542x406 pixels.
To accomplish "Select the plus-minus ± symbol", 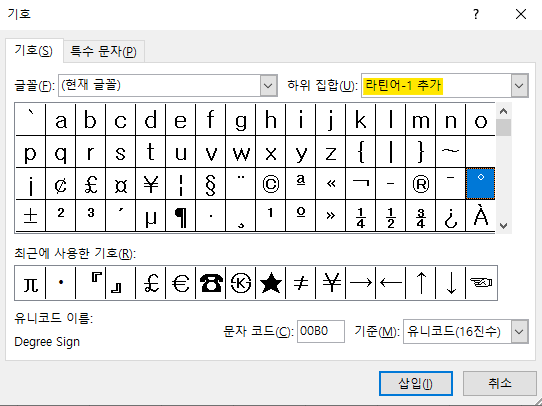I will (30, 216).
